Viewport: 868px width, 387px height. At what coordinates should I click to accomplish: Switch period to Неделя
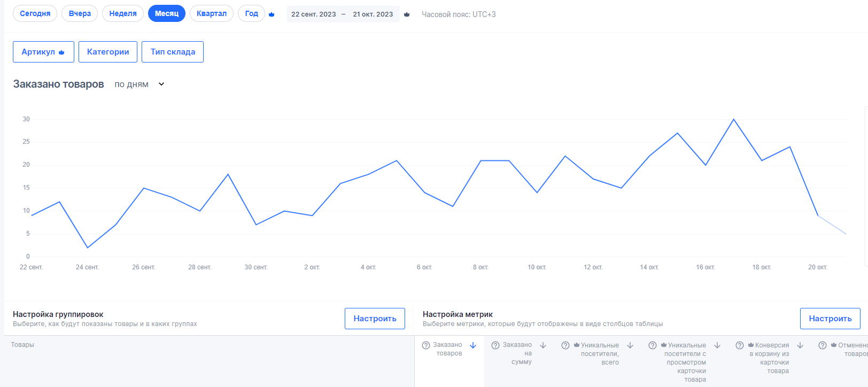(x=123, y=13)
